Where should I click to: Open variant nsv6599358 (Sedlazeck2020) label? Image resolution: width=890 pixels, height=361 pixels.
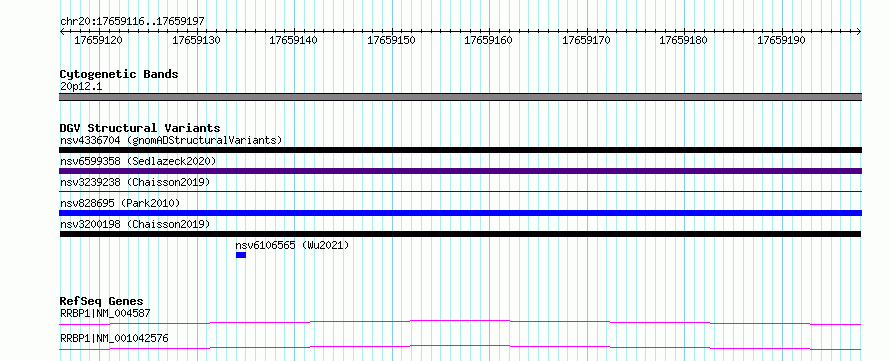click(x=138, y=161)
